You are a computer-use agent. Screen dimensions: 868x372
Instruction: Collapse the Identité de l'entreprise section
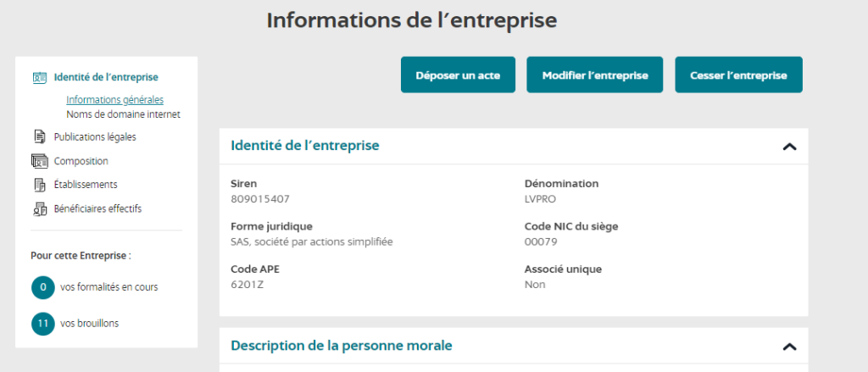coord(789,147)
